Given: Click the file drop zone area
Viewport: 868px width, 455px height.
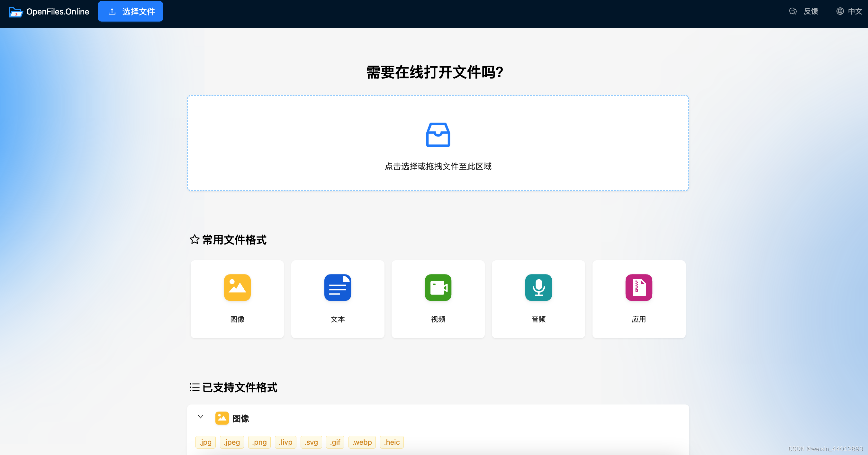Looking at the screenshot, I should click(438, 143).
